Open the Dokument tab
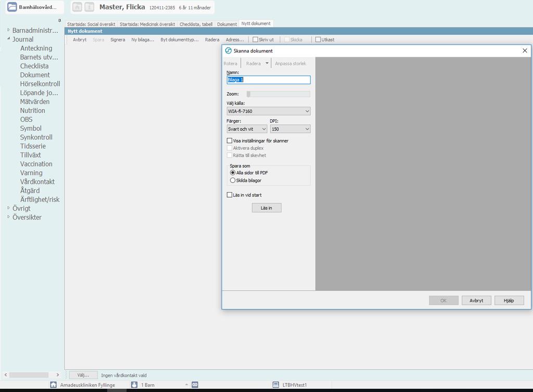Image resolution: width=533 pixels, height=392 pixels. point(227,24)
